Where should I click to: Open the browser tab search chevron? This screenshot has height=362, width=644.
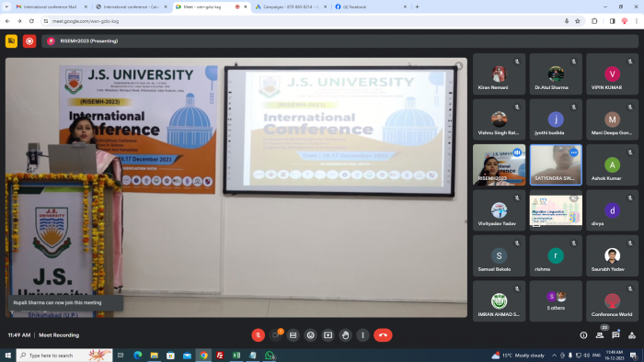click(x=6, y=6)
